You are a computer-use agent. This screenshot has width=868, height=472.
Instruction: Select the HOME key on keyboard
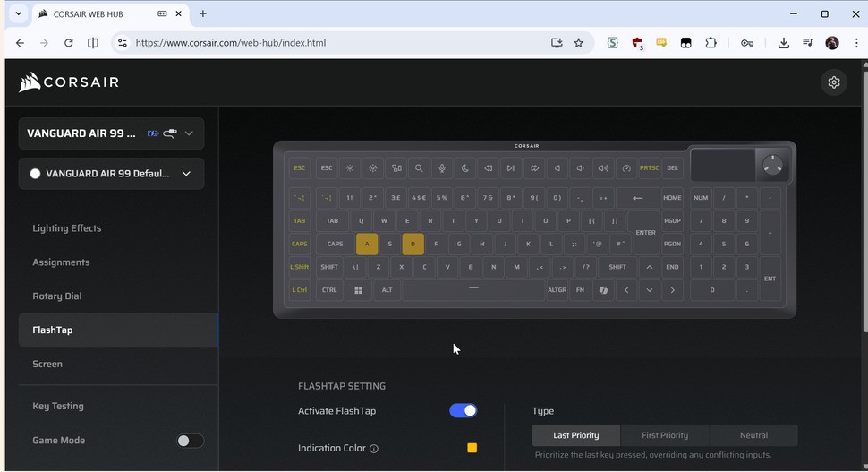(x=673, y=198)
